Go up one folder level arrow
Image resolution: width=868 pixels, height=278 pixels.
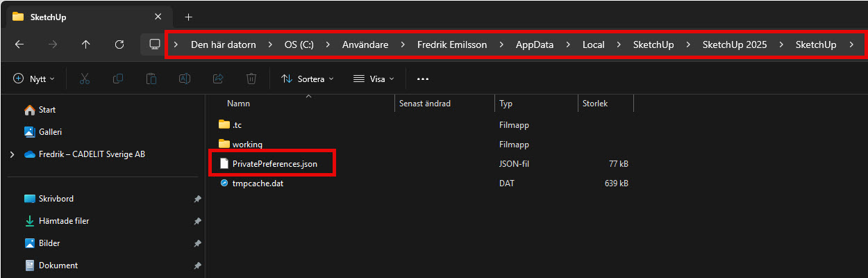point(86,44)
